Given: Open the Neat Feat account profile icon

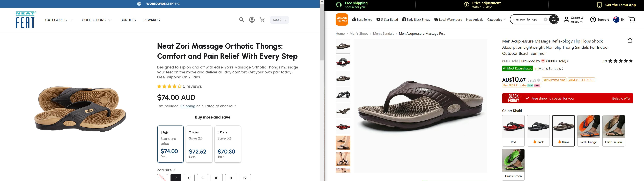Looking at the screenshot, I should 252,20.
